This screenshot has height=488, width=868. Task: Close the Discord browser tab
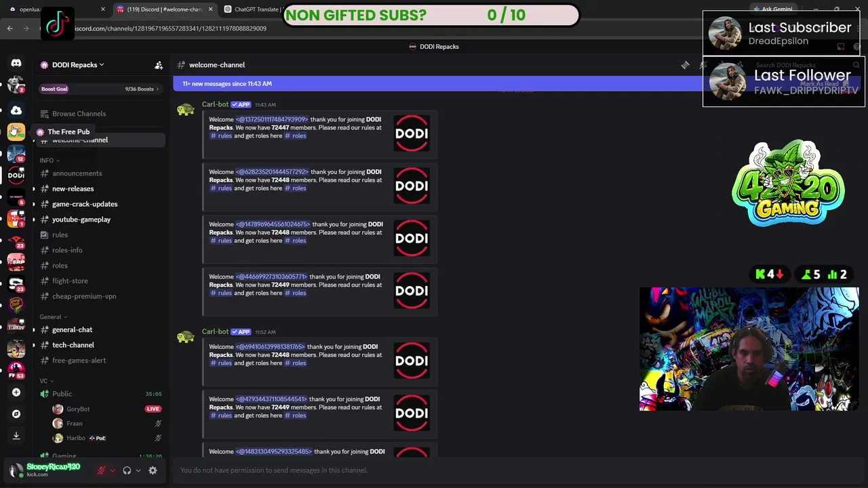[210, 9]
